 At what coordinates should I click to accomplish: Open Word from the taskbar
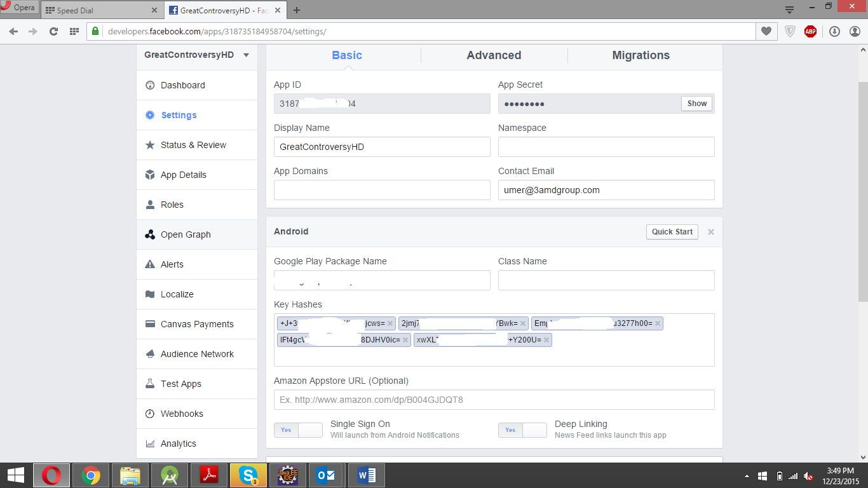click(367, 475)
